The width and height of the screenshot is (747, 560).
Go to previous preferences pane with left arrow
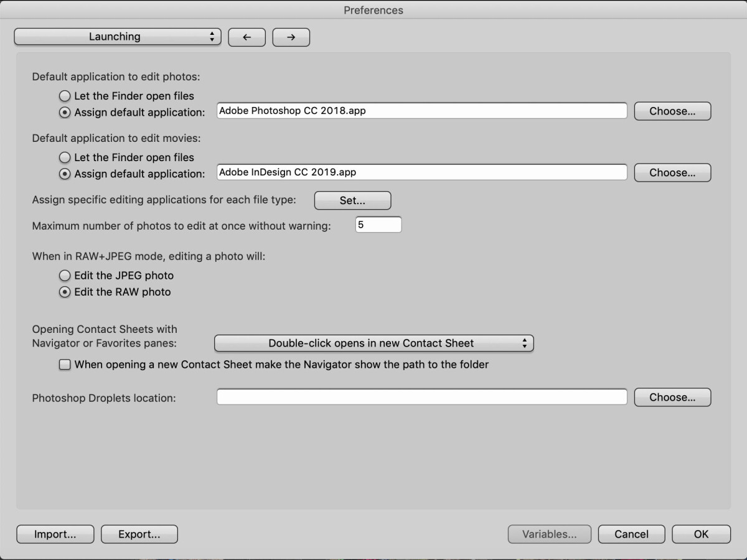point(247,37)
